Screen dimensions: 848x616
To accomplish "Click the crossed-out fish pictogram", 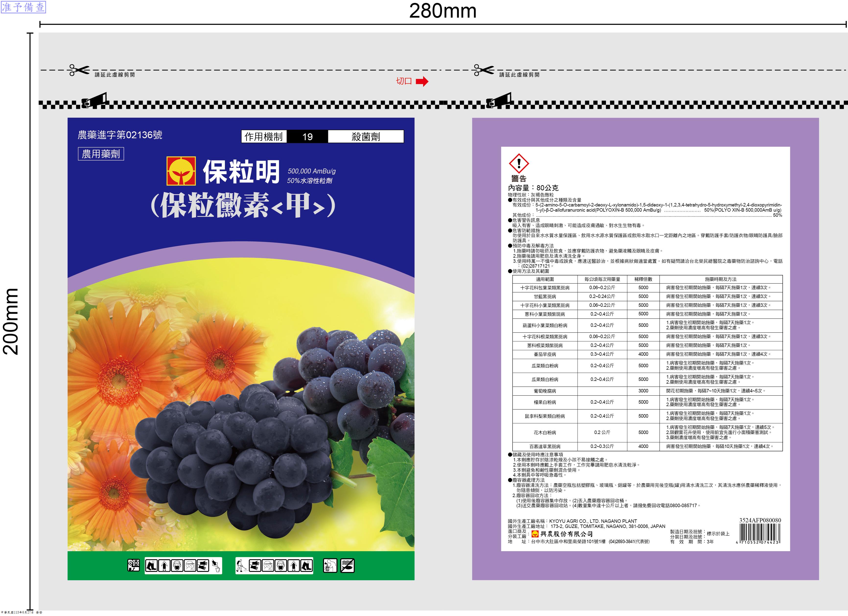I will pyautogui.click(x=347, y=566).
